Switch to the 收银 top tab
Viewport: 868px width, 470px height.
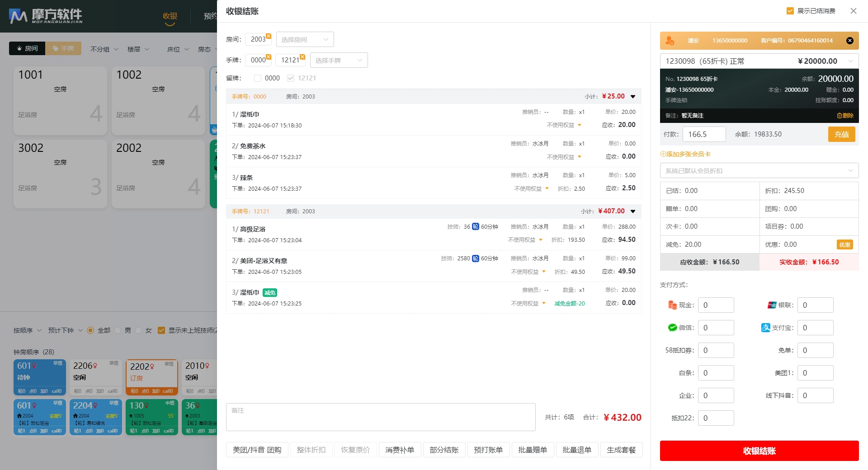click(170, 16)
